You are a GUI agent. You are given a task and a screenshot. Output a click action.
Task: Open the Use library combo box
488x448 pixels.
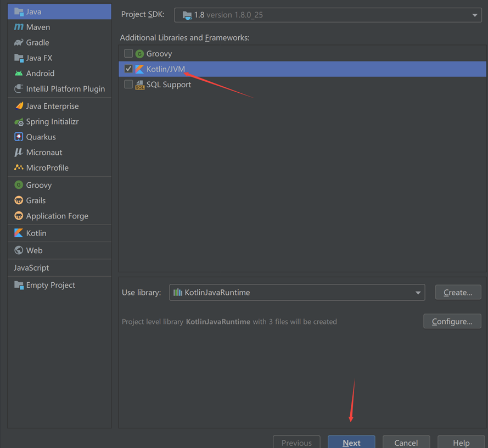click(x=297, y=292)
